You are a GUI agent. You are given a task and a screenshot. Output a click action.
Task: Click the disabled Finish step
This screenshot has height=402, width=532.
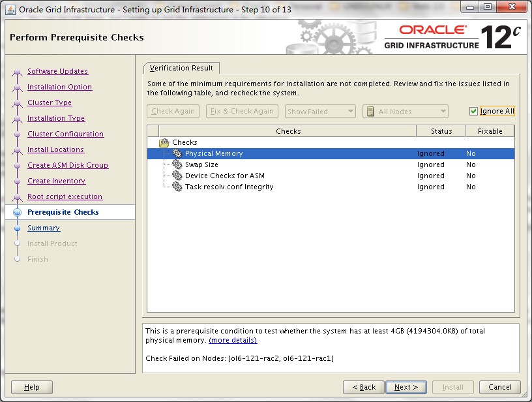point(38,259)
